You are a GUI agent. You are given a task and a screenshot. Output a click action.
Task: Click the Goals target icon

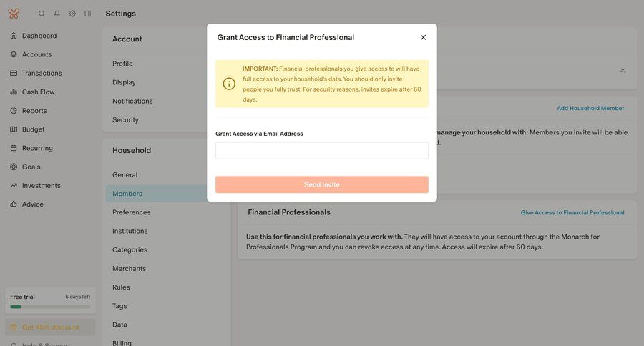14,167
